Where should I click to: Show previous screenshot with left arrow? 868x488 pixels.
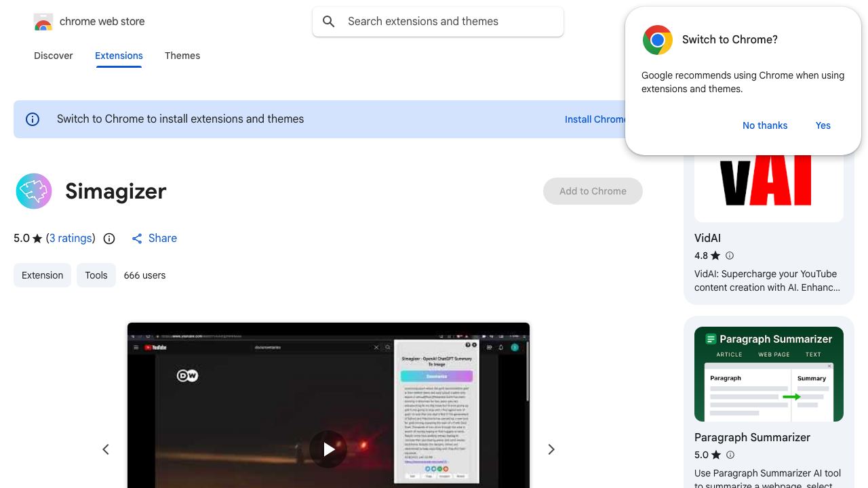pyautogui.click(x=106, y=449)
